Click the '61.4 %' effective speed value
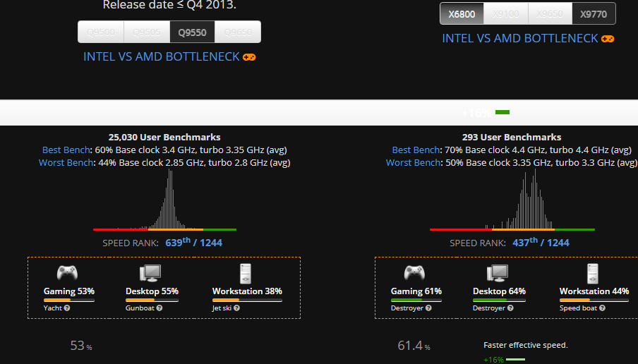The image size is (638, 364). pyautogui.click(x=414, y=346)
